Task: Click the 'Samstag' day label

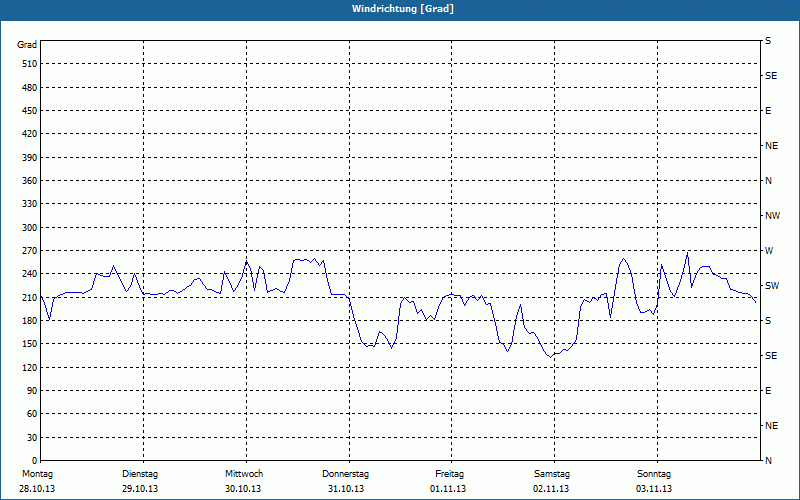Action: click(x=552, y=474)
